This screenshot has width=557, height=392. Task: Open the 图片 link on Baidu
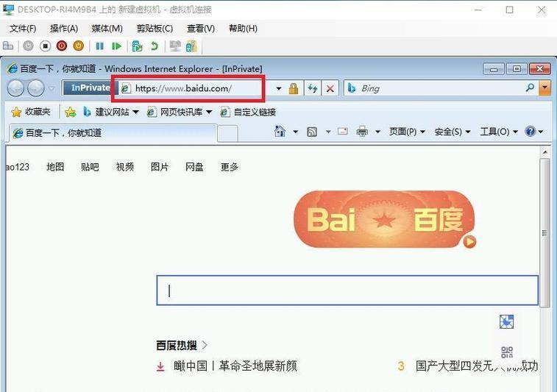point(160,166)
